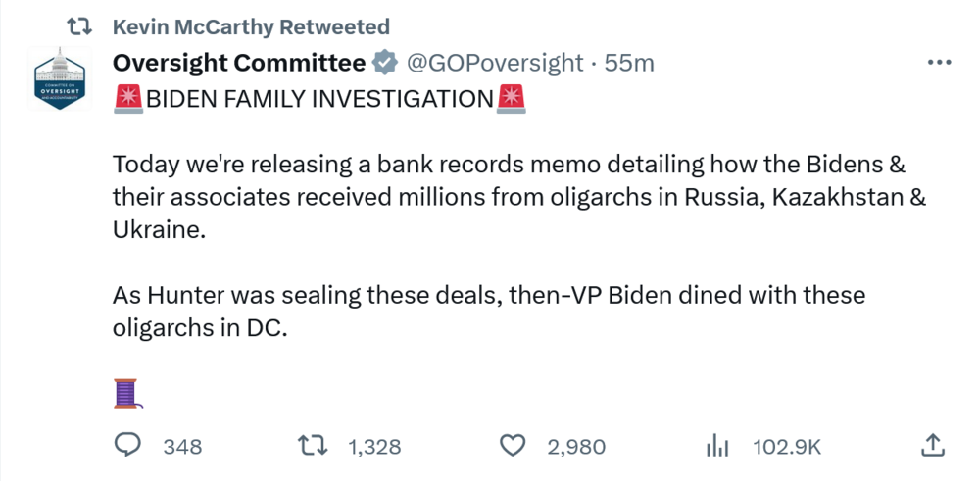Click the Oversight Committee display name
The height and width of the screenshot is (481, 980).
(x=239, y=64)
